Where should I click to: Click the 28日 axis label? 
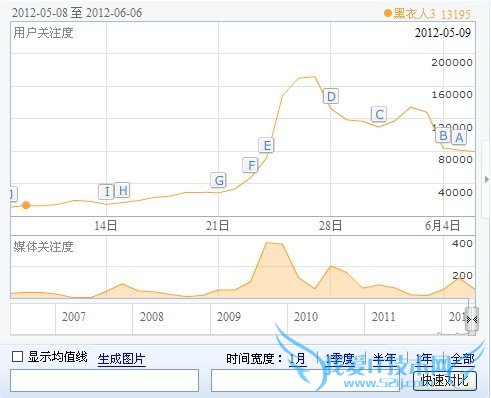tap(330, 226)
